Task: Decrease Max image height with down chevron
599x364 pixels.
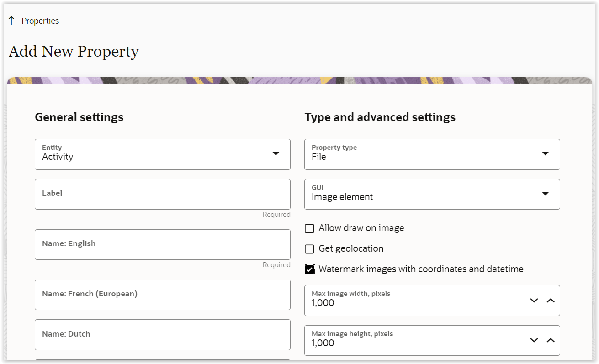Action: pos(534,340)
